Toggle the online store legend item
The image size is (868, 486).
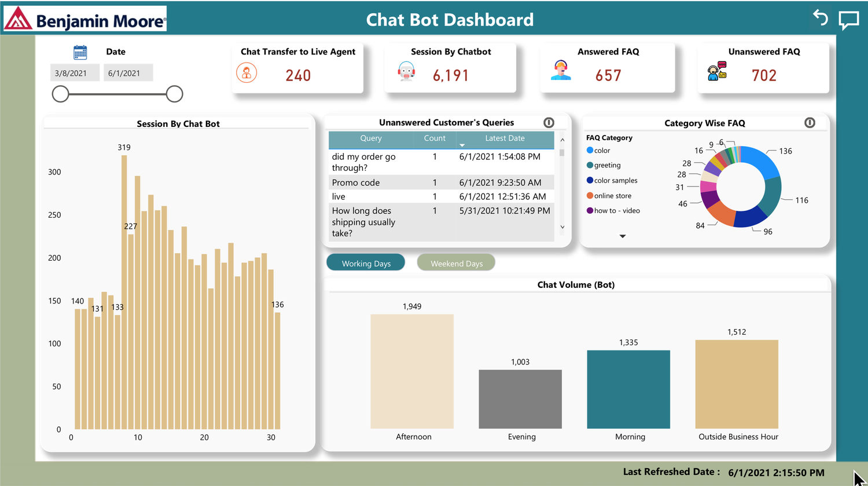point(609,195)
